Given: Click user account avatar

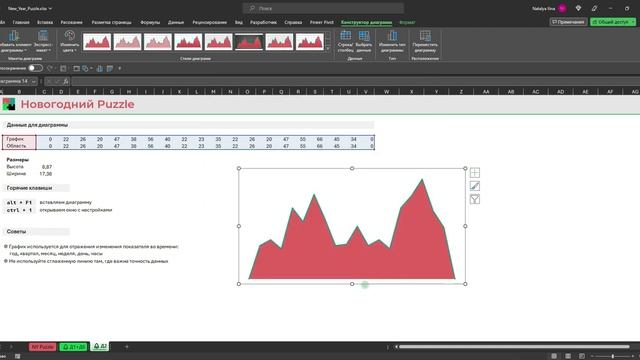Looking at the screenshot, I should (x=562, y=8).
